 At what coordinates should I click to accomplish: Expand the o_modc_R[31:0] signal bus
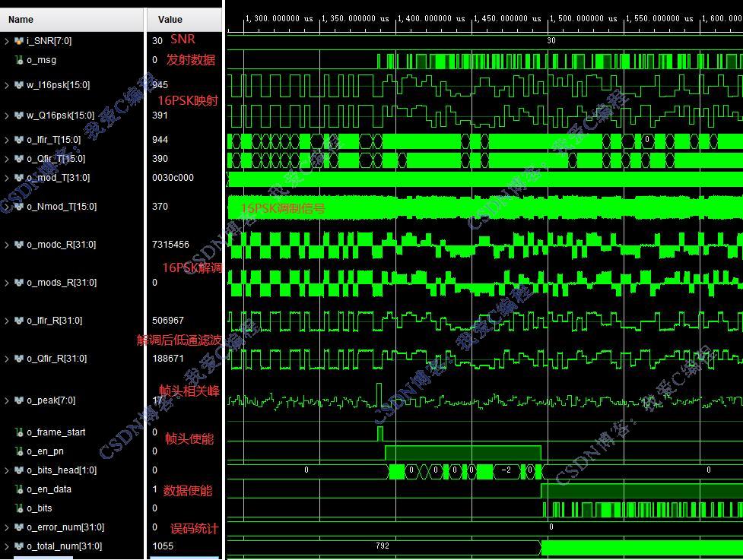(x=7, y=245)
